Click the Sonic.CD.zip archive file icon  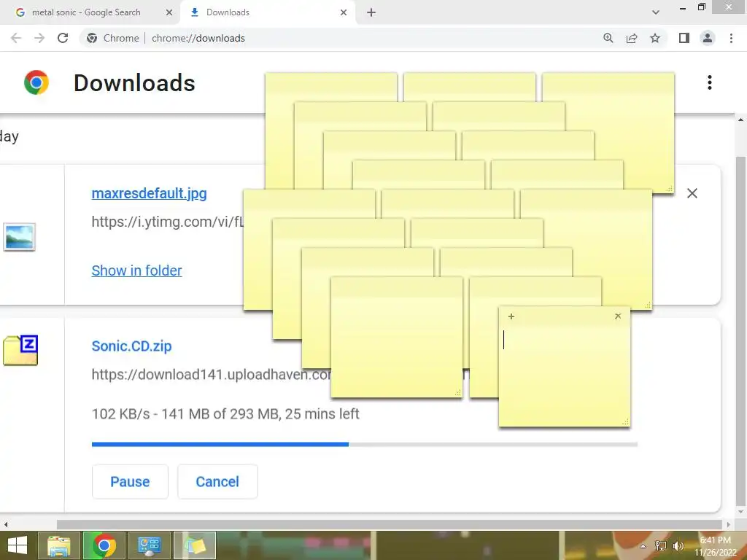[x=20, y=351]
